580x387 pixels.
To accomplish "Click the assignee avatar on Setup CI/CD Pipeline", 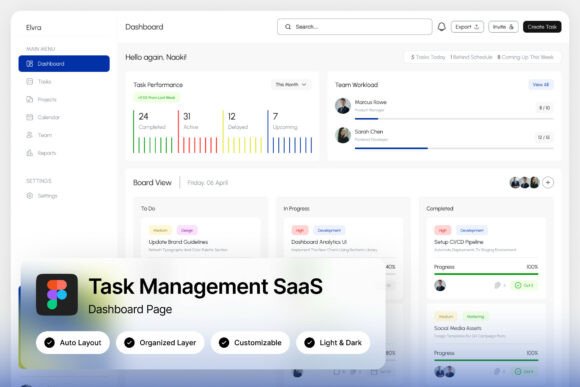I will click(x=440, y=285).
